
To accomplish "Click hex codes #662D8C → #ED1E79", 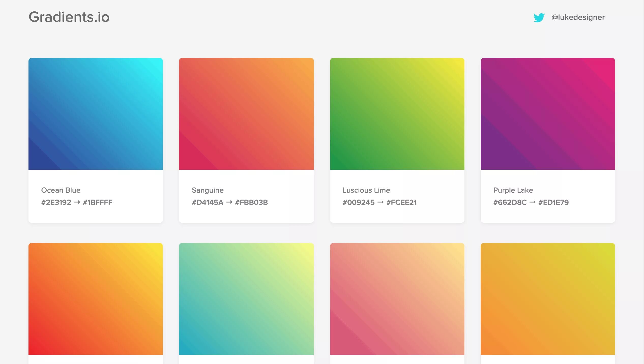I will tap(531, 202).
